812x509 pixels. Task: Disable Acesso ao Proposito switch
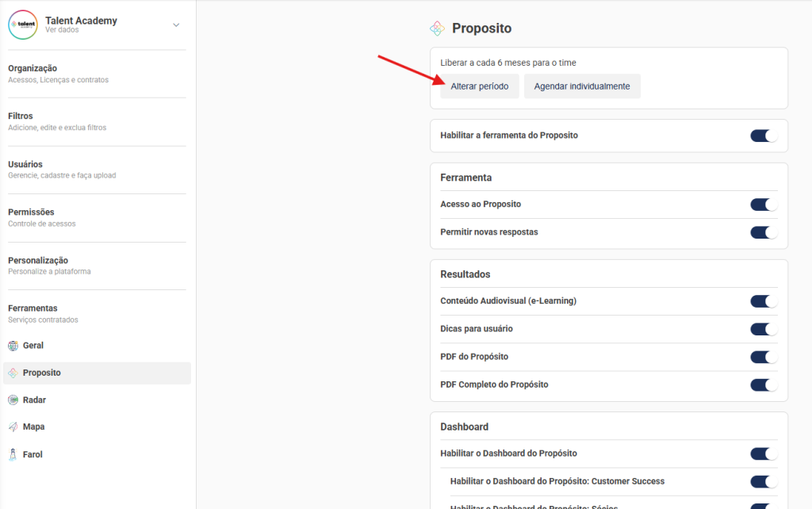tap(764, 205)
